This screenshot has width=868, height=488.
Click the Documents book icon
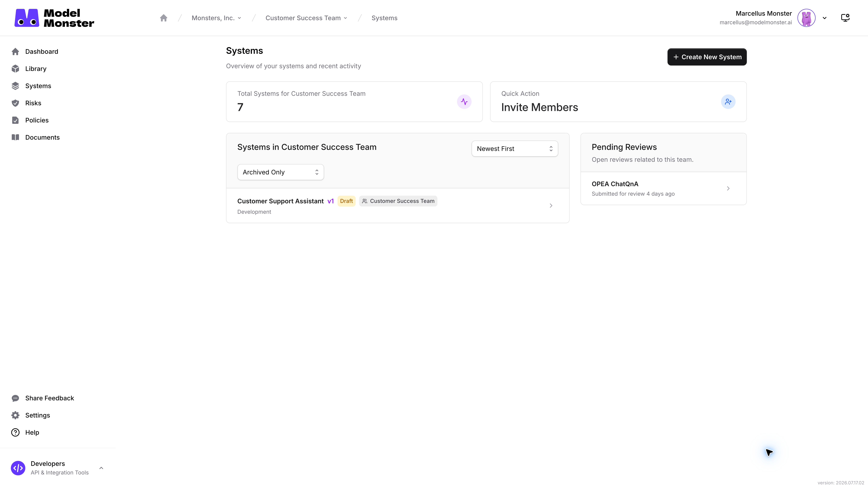pos(16,137)
